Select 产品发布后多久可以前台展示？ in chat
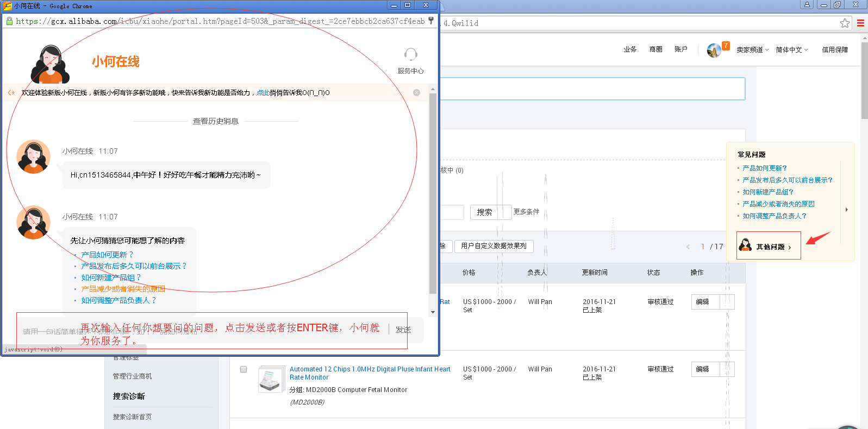Image resolution: width=868 pixels, height=429 pixels. [134, 266]
